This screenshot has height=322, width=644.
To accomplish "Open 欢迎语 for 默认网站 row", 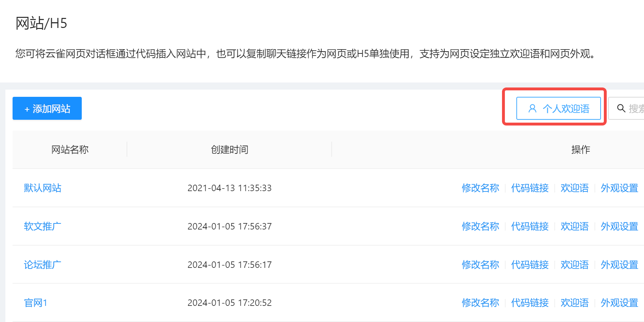I will [x=574, y=188].
